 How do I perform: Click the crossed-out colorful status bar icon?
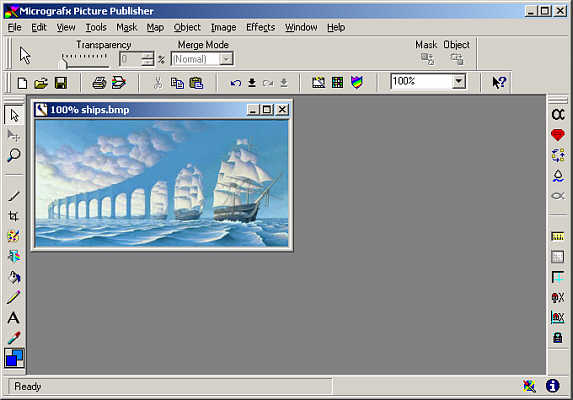coord(529,386)
